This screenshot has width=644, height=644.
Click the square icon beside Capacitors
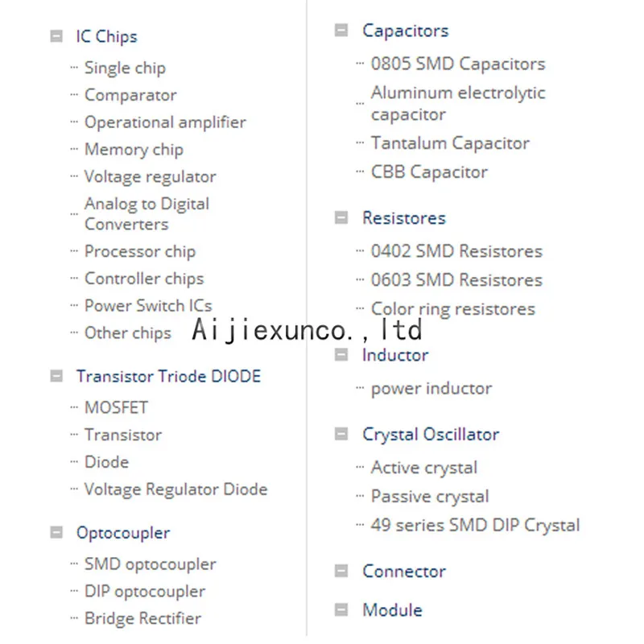click(x=342, y=30)
